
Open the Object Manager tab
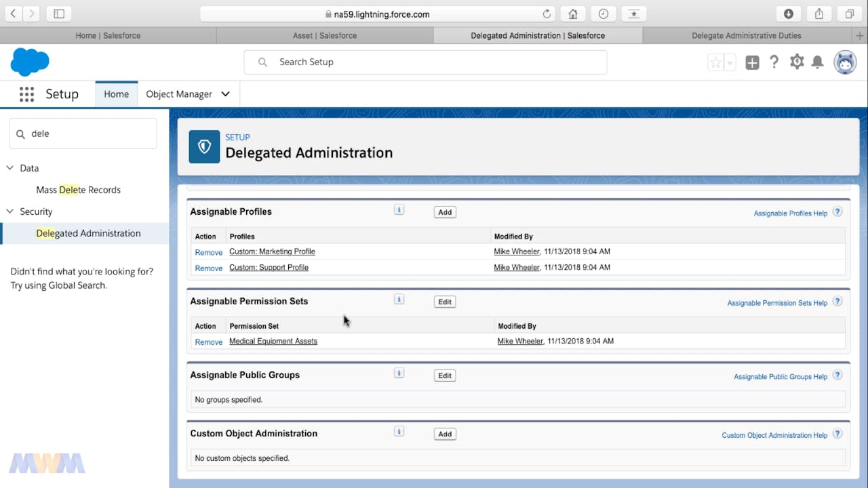pos(179,94)
